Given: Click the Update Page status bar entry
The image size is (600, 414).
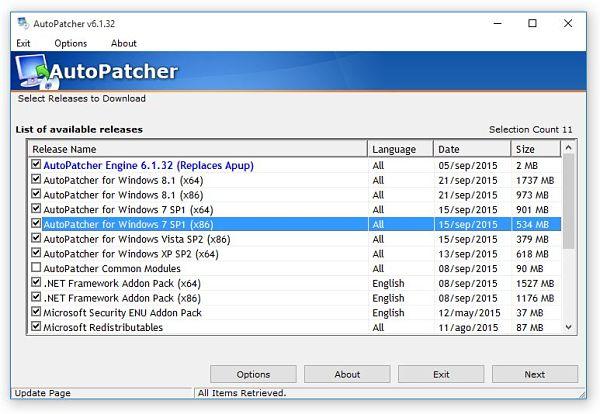Looking at the screenshot, I should 42,393.
